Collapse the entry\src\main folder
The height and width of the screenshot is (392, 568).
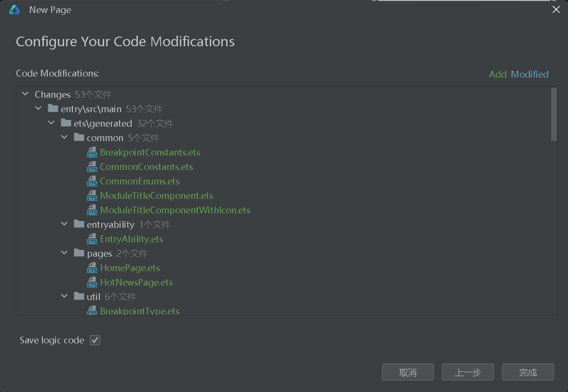pyautogui.click(x=38, y=109)
